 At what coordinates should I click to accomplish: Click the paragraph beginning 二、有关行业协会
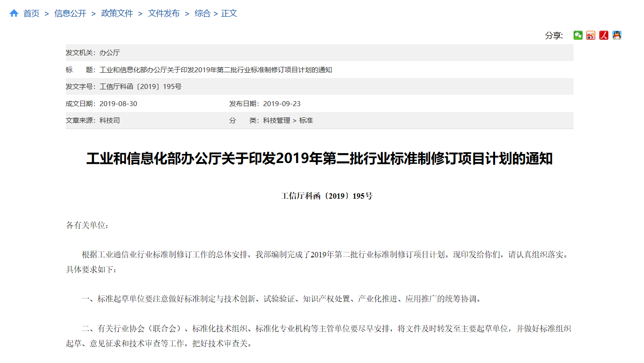point(320,336)
